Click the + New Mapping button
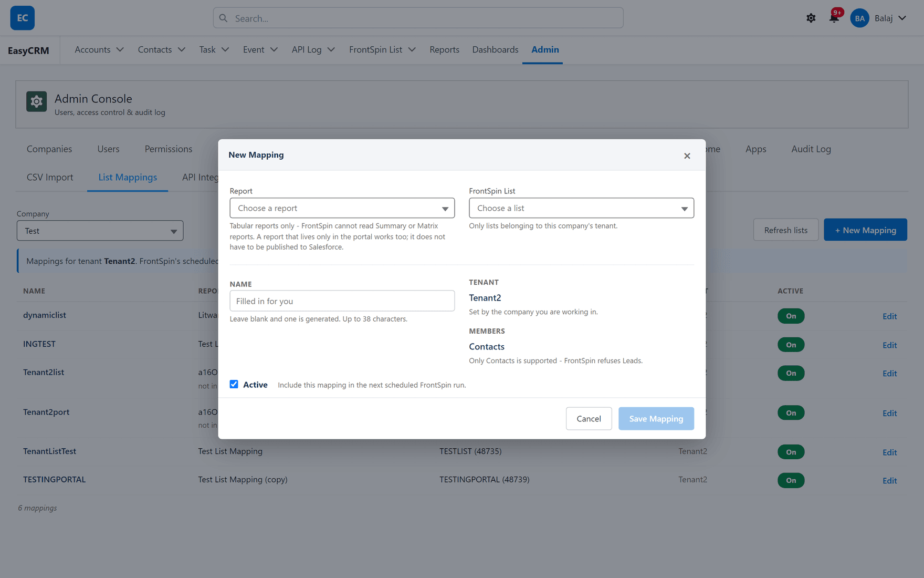The image size is (924, 578). point(865,230)
